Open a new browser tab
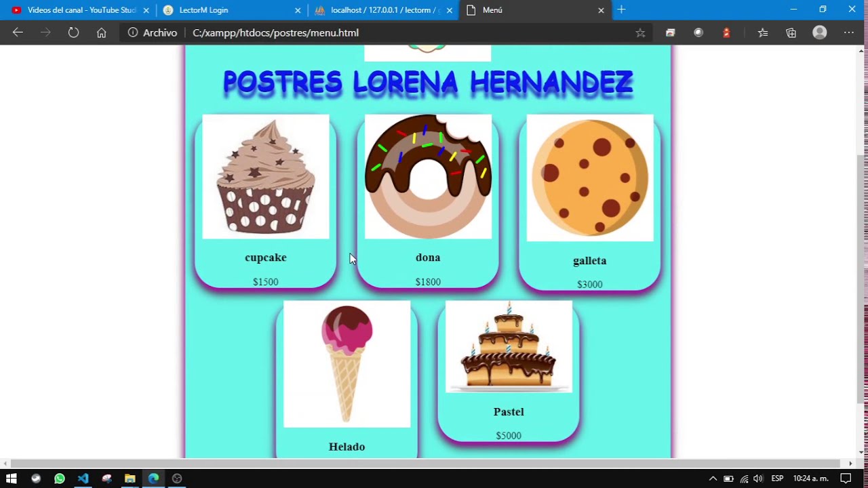Image resolution: width=868 pixels, height=488 pixels. (621, 9)
